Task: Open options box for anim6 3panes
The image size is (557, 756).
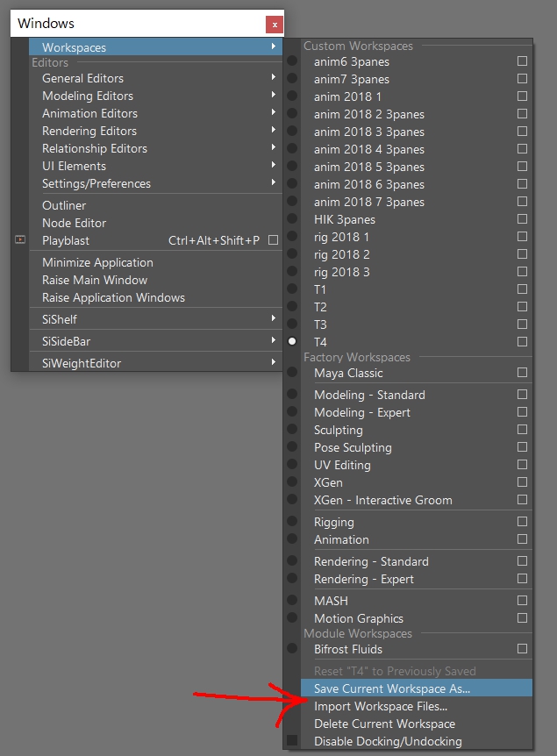Action: pos(522,61)
